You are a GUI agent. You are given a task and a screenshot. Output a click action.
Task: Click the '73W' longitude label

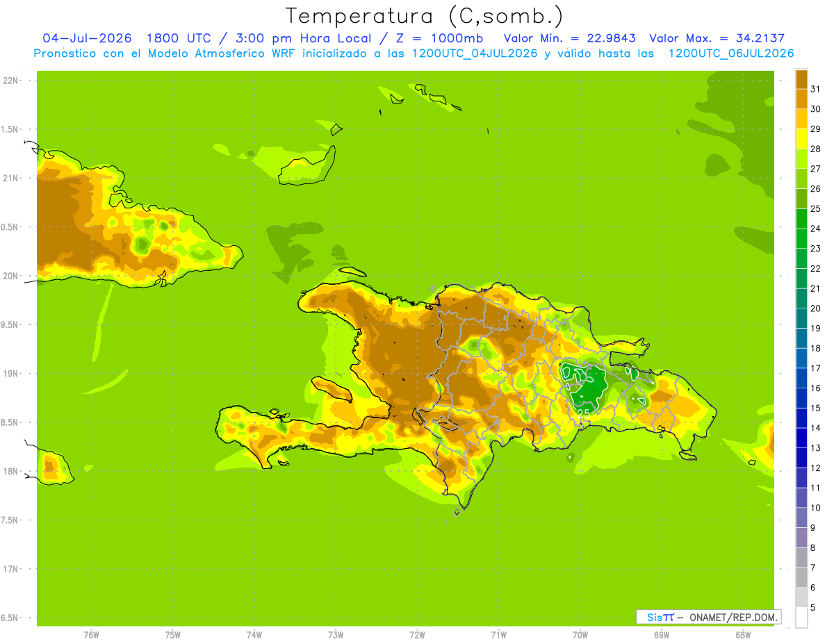tap(336, 634)
